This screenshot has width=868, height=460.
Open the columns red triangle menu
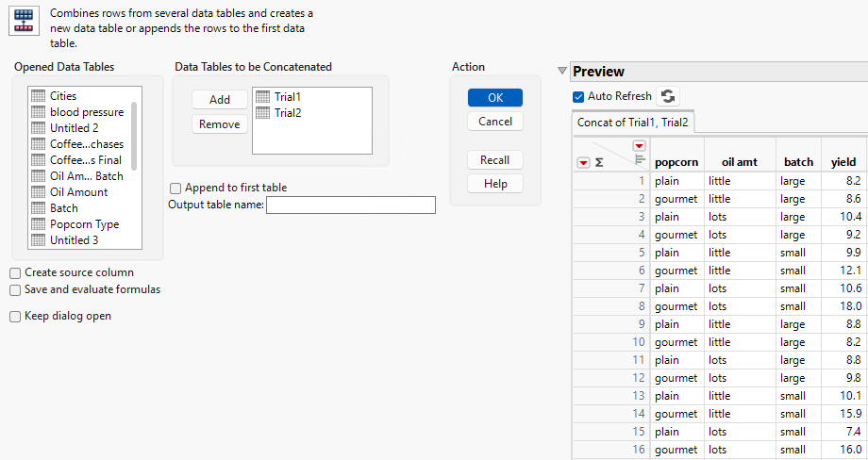point(639,146)
